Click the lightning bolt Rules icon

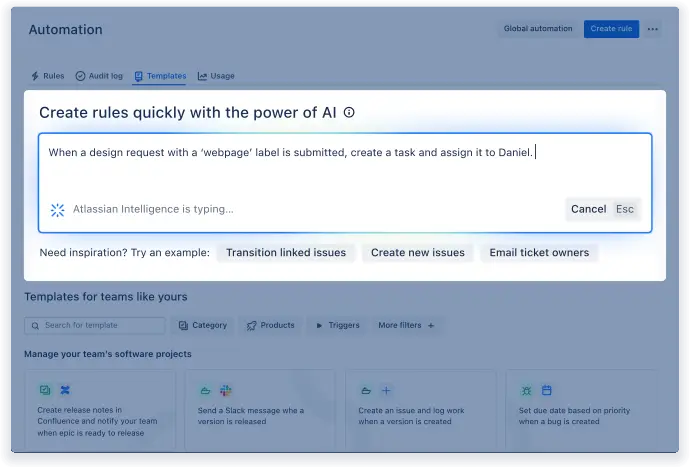(x=35, y=76)
